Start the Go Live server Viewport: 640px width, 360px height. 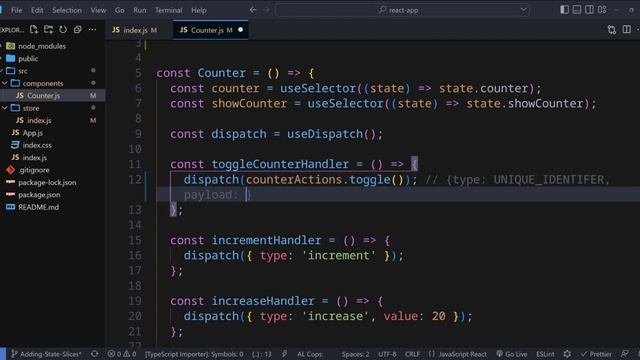coord(512,354)
